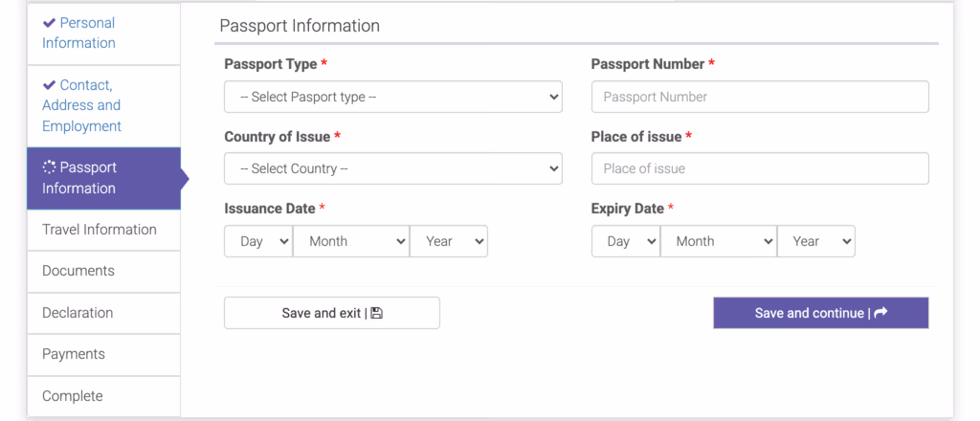Select Issuance Date year dropdown
Viewport: 980px width, 421px height.
click(x=449, y=241)
